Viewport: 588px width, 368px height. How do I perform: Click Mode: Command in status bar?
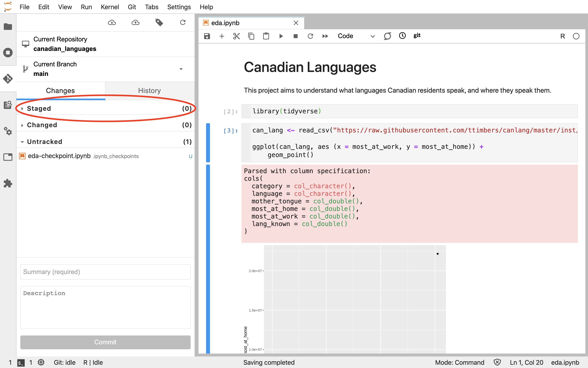pos(460,362)
